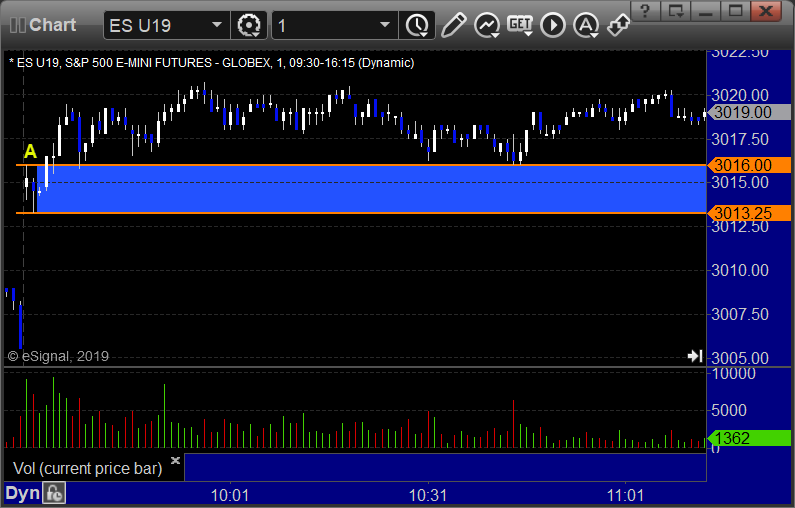
Task: Toggle the Dyn dynamic mode button
Action: pyautogui.click(x=22, y=493)
